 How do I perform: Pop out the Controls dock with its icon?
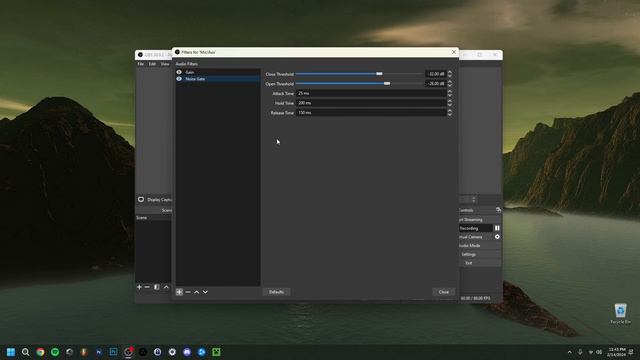click(498, 210)
